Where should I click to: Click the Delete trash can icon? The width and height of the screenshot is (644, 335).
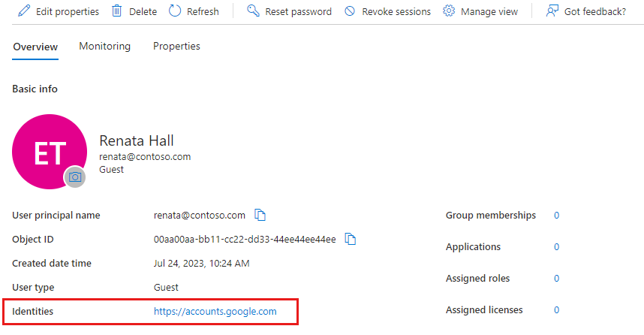pos(117,11)
